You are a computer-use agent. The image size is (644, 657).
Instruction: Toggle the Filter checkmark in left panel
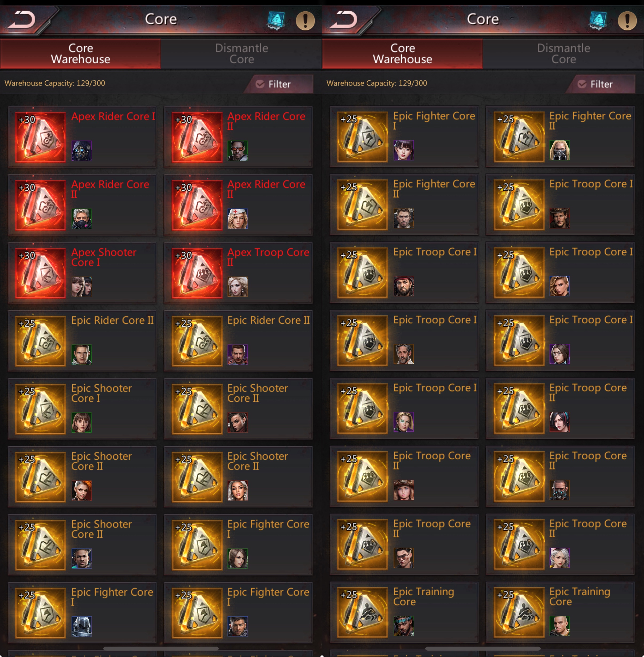point(260,84)
